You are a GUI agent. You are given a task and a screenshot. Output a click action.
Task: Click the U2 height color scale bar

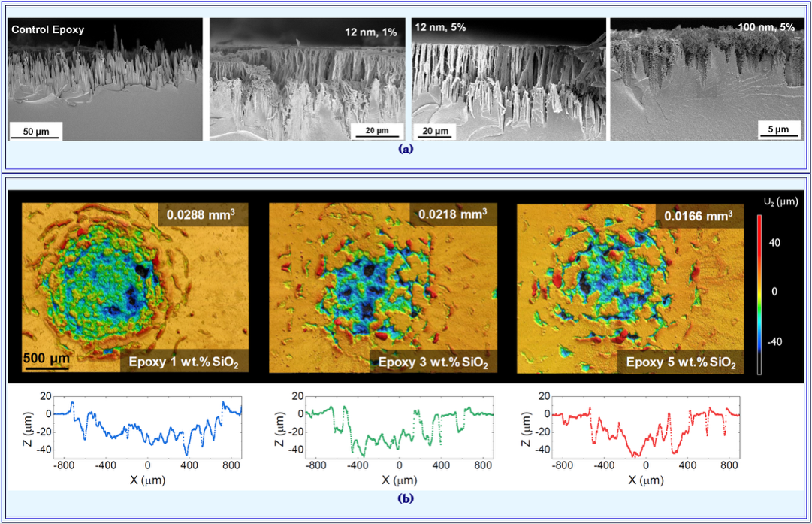click(759, 293)
